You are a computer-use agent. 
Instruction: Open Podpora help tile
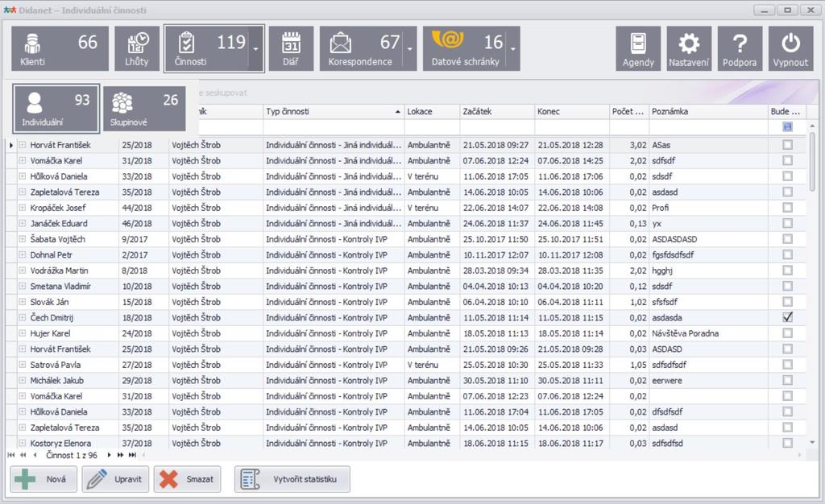[740, 48]
